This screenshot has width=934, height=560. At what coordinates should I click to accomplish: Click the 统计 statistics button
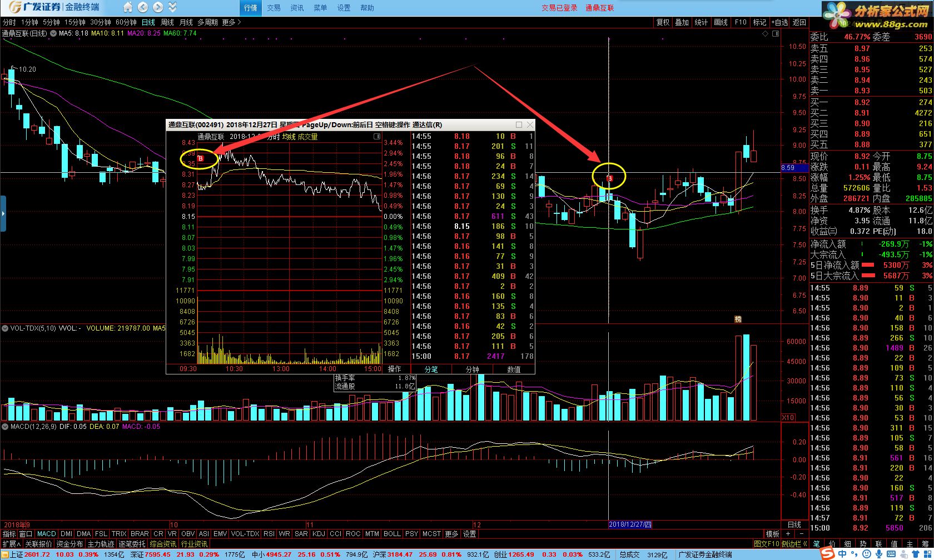click(702, 22)
